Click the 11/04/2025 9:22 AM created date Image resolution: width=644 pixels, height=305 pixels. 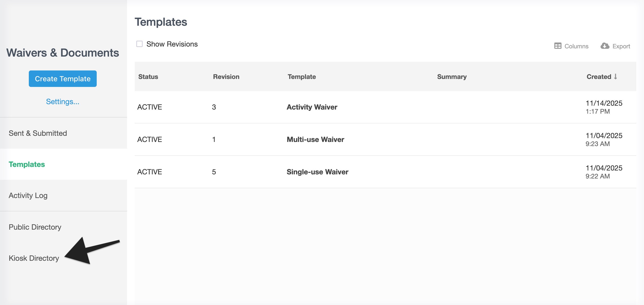coord(604,172)
